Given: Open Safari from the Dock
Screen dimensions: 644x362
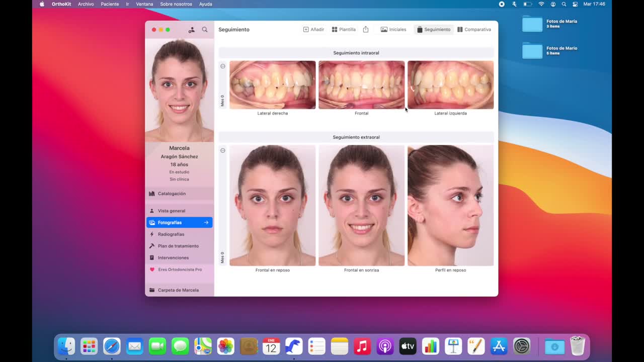Looking at the screenshot, I should click(112, 346).
